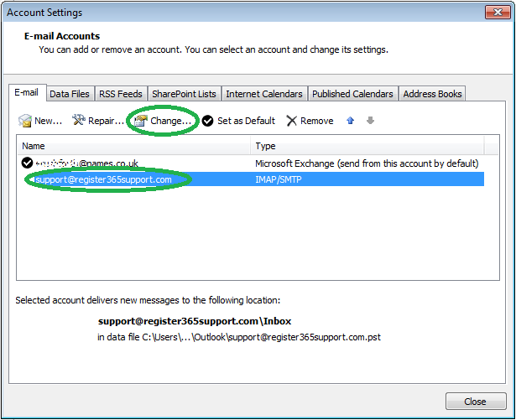Image resolution: width=516 pixels, height=420 pixels.
Task: Select the names.co.uk account row
Action: coord(250,163)
